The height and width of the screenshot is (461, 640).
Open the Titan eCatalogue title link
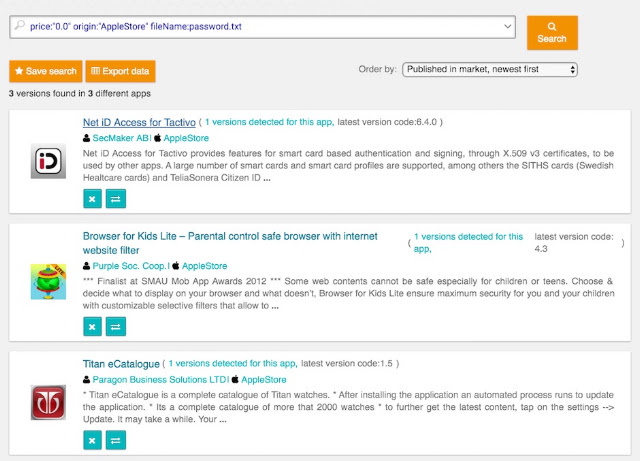(x=121, y=363)
